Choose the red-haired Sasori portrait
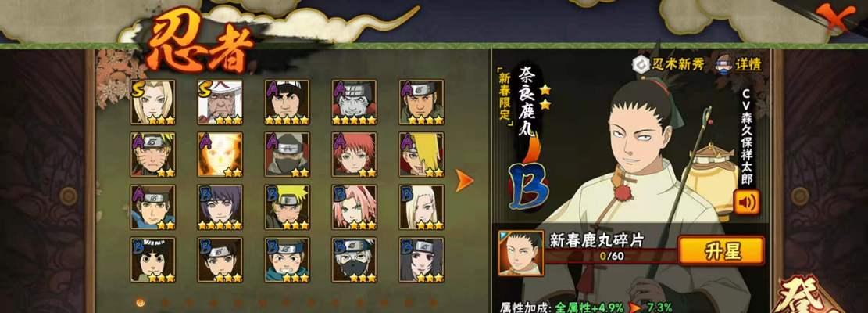Screen dimensions: 868x313 click(x=354, y=155)
